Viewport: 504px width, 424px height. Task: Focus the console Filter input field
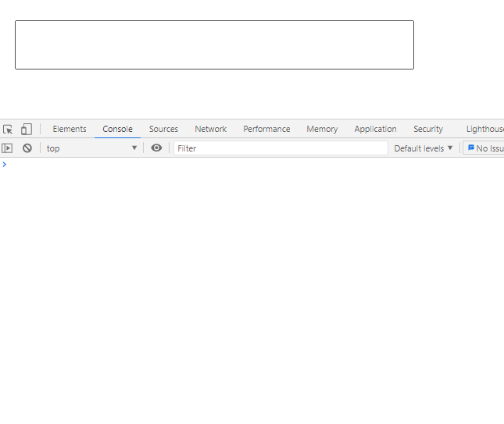tap(281, 148)
